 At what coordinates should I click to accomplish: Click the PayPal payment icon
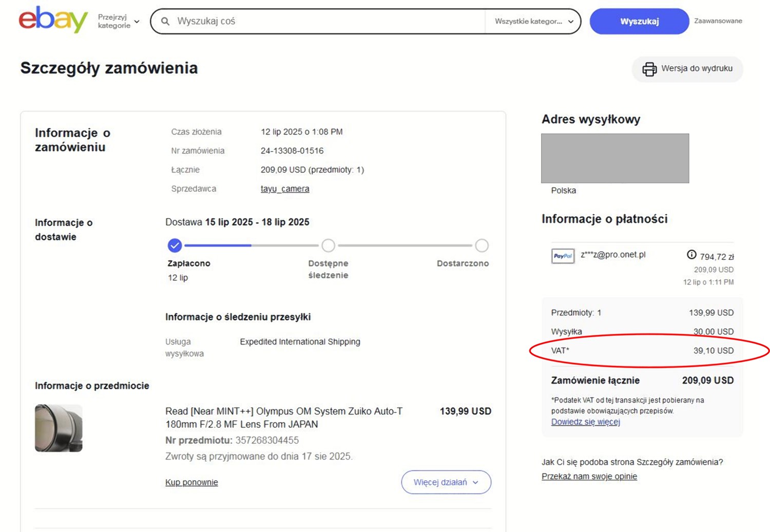click(563, 256)
